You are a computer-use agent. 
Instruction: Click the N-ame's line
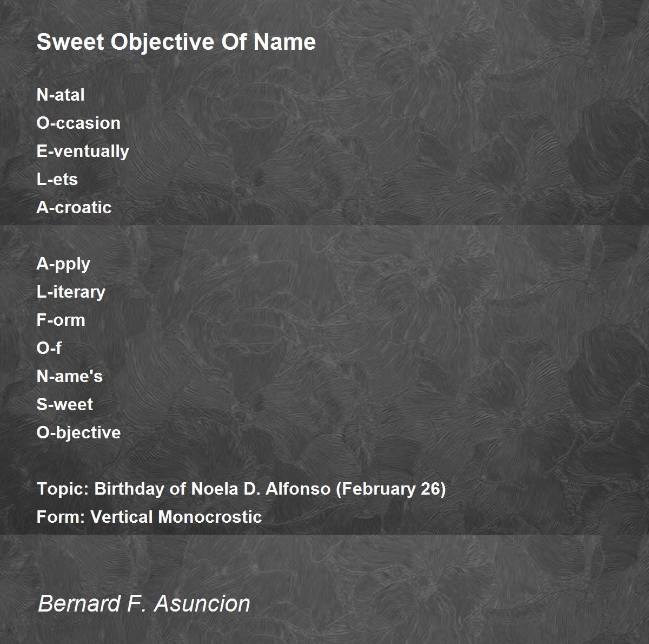coord(69,376)
